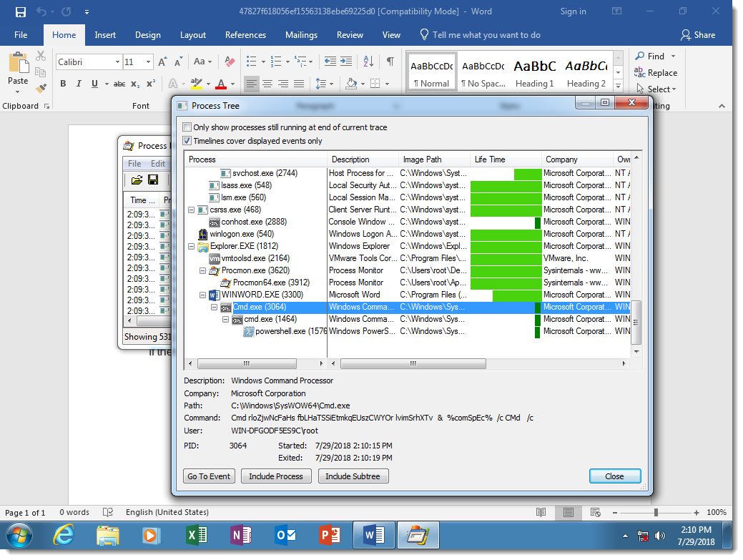Increase font size with Grow Font

coord(162,62)
